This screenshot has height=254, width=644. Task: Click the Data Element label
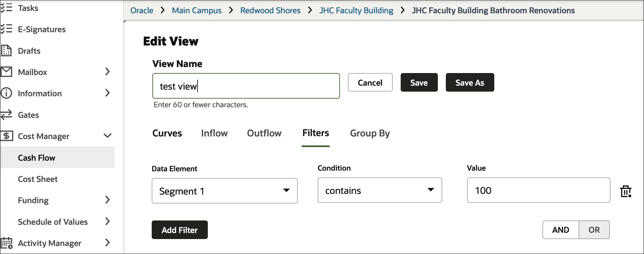pos(174,169)
